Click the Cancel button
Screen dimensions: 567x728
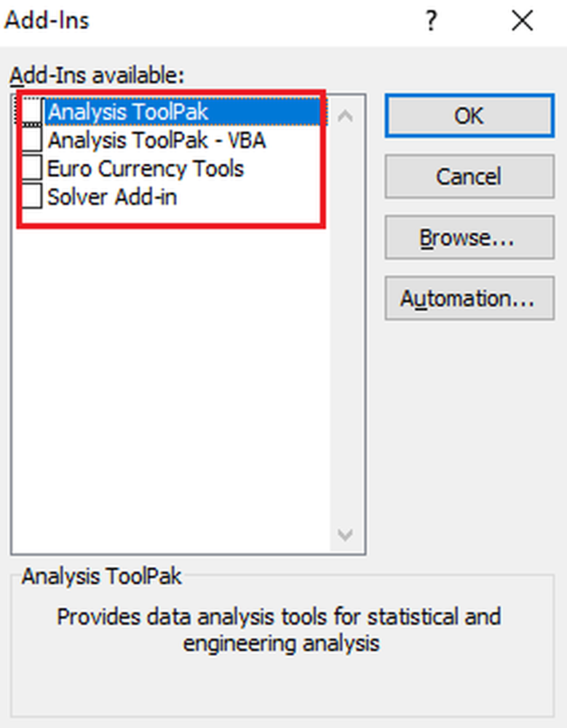[x=468, y=176]
